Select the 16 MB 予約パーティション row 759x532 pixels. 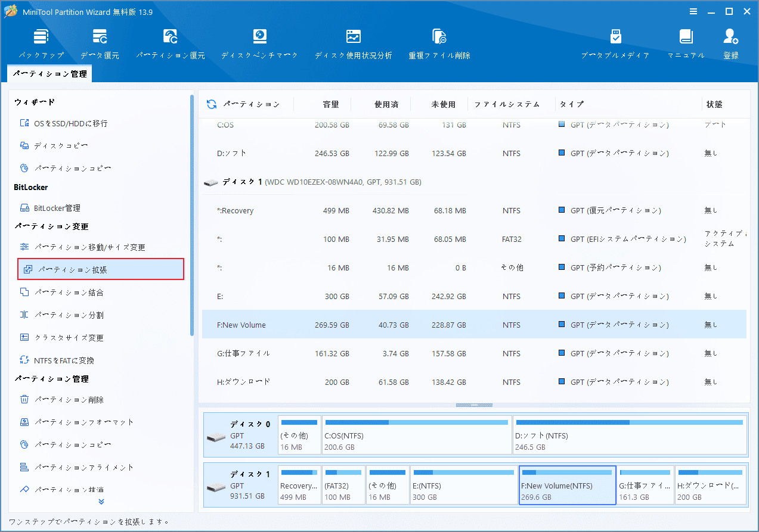tap(474, 267)
